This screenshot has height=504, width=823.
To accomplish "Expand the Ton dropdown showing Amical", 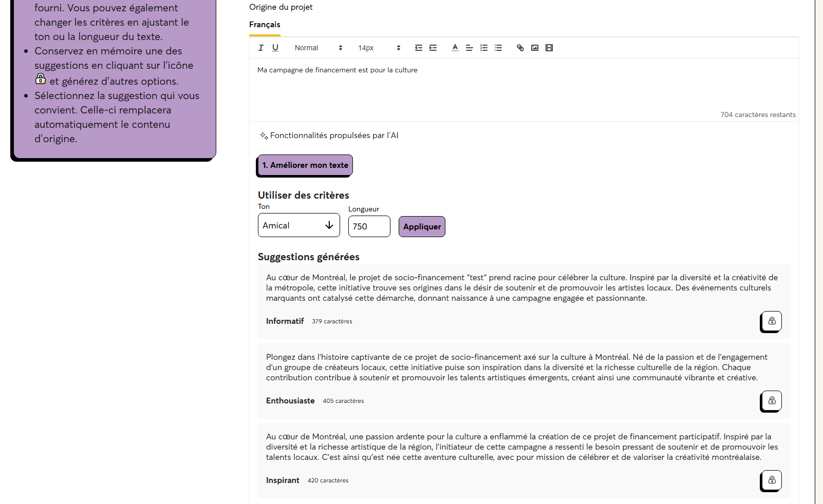I will [298, 225].
